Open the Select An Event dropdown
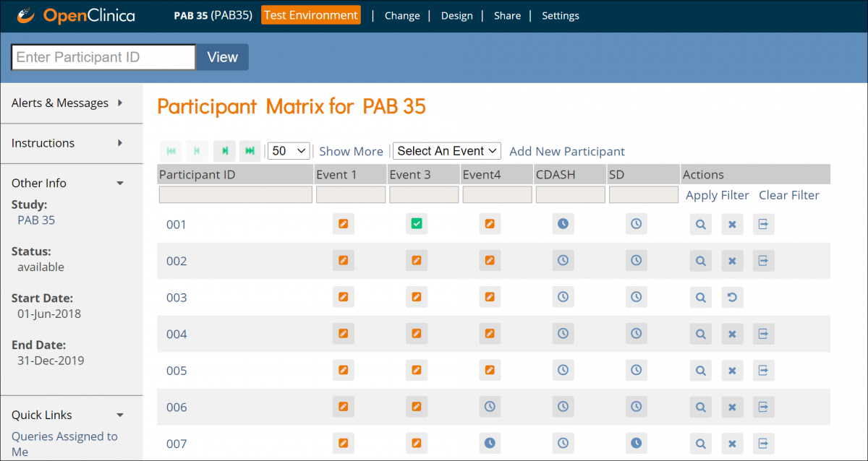868x461 pixels. [447, 151]
